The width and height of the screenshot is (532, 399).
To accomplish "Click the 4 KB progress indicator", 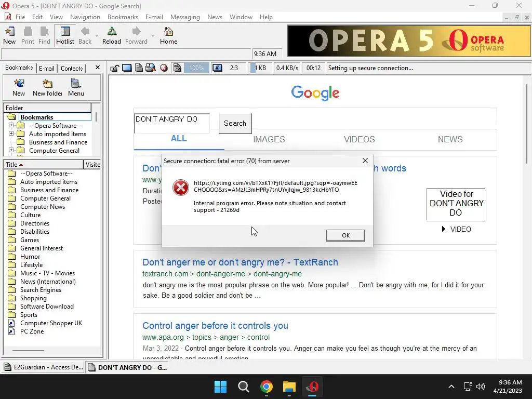I will coord(260,68).
